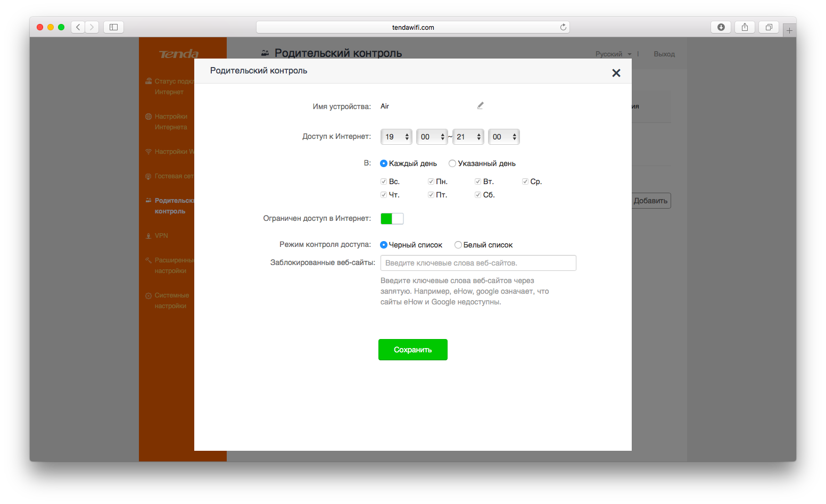
Task: Open the start hour dropdown showing 19
Action: [397, 137]
